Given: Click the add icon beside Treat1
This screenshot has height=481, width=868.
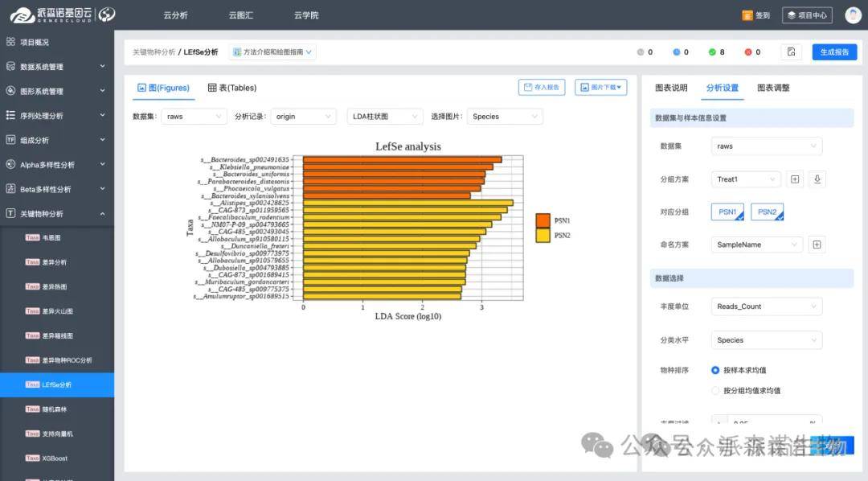Looking at the screenshot, I should coord(795,179).
